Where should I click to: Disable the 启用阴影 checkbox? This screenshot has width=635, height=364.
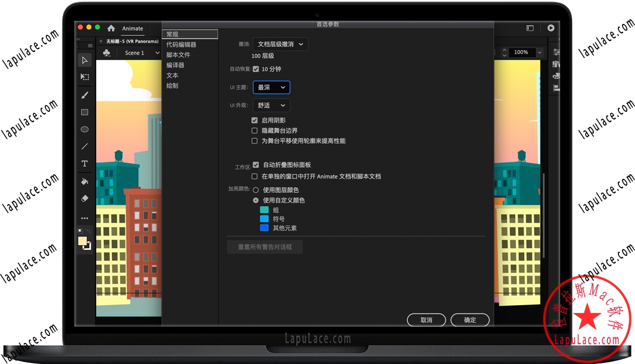254,120
